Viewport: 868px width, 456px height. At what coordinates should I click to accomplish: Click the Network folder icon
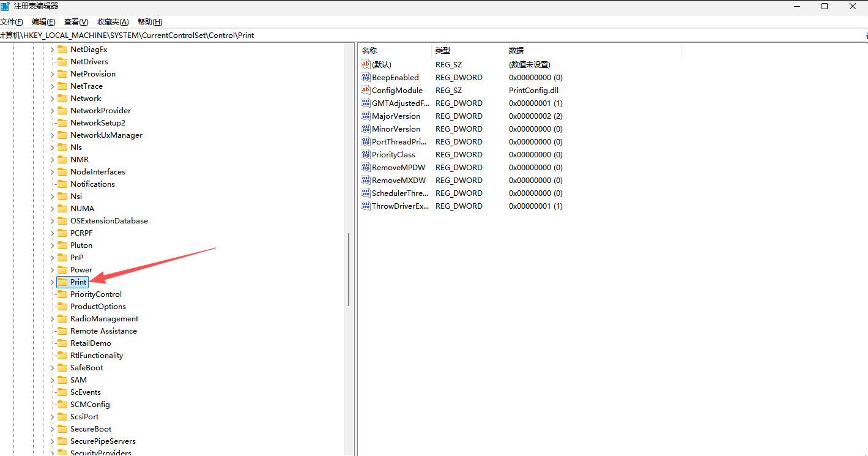click(64, 98)
